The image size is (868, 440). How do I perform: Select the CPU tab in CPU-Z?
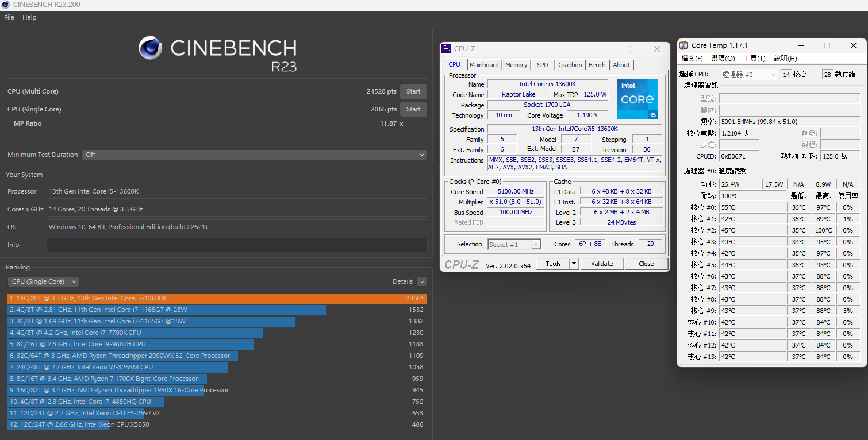point(455,64)
